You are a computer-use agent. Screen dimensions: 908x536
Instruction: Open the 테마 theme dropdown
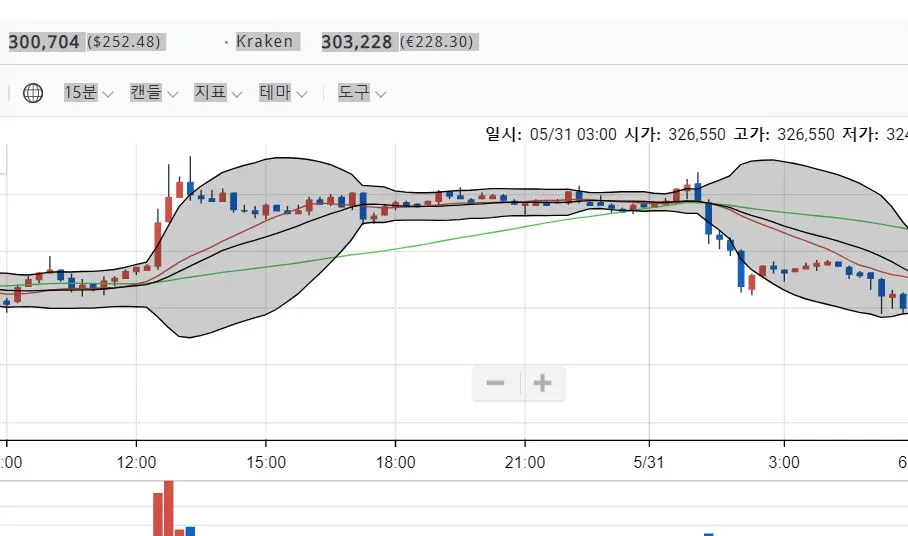click(x=283, y=93)
